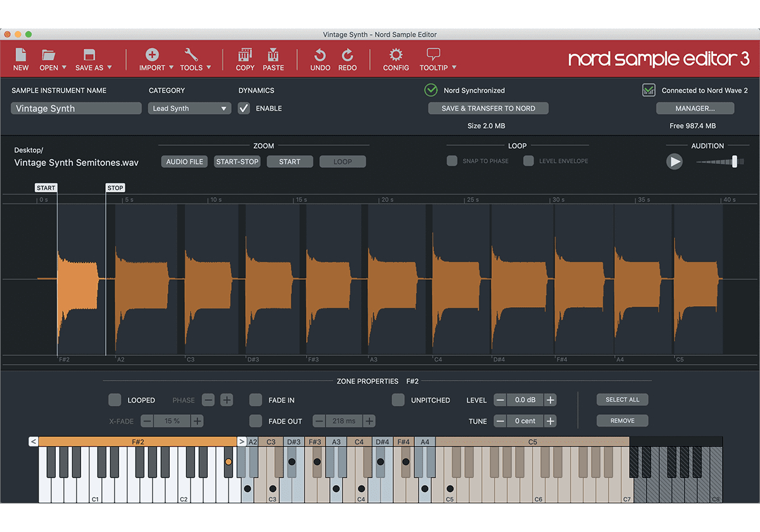The height and width of the screenshot is (532, 760).
Task: Increase the PHASE value with plus
Action: (x=227, y=400)
